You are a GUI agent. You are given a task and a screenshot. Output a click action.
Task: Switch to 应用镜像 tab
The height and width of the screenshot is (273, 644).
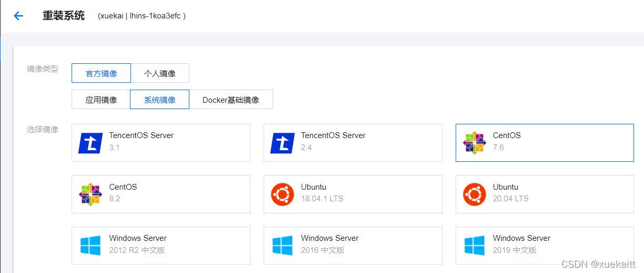[101, 100]
